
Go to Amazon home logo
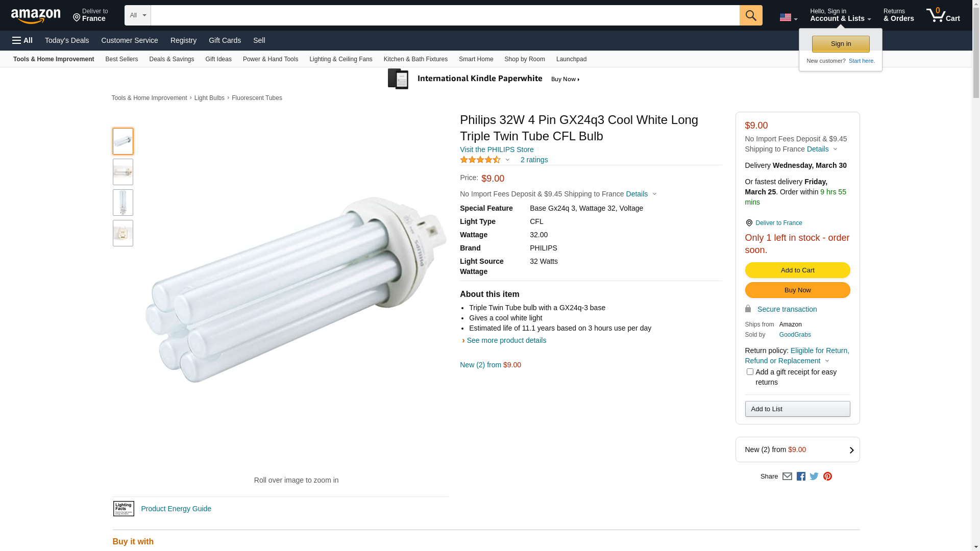pos(36,16)
